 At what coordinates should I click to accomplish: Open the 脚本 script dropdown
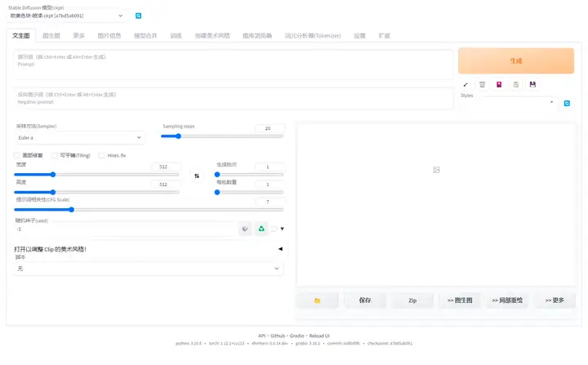point(149,268)
